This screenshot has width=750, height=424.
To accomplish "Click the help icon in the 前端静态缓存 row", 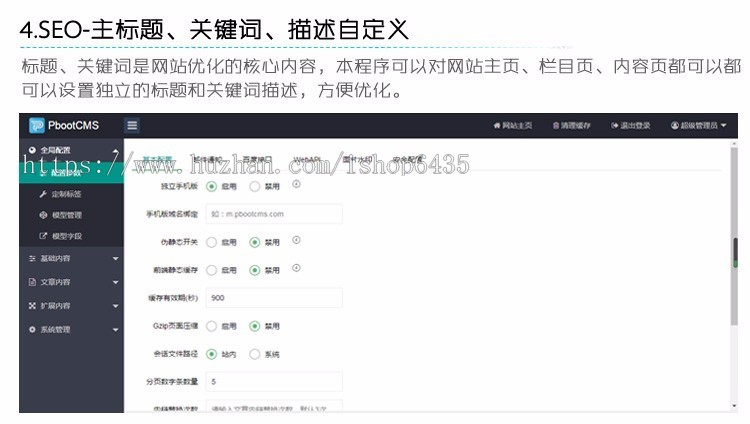I will 297,268.
